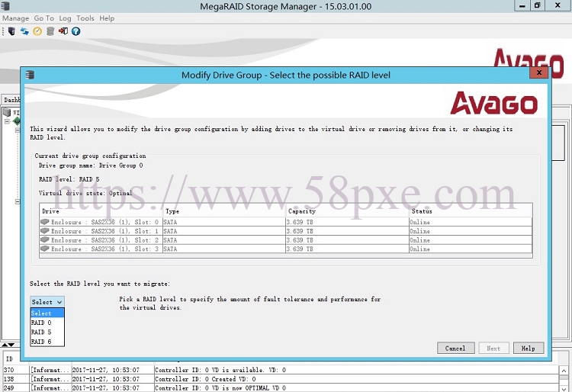This screenshot has height=392, width=572.
Task: Click the MegaRAID app icon in the main title bar
Action: point(5,6)
